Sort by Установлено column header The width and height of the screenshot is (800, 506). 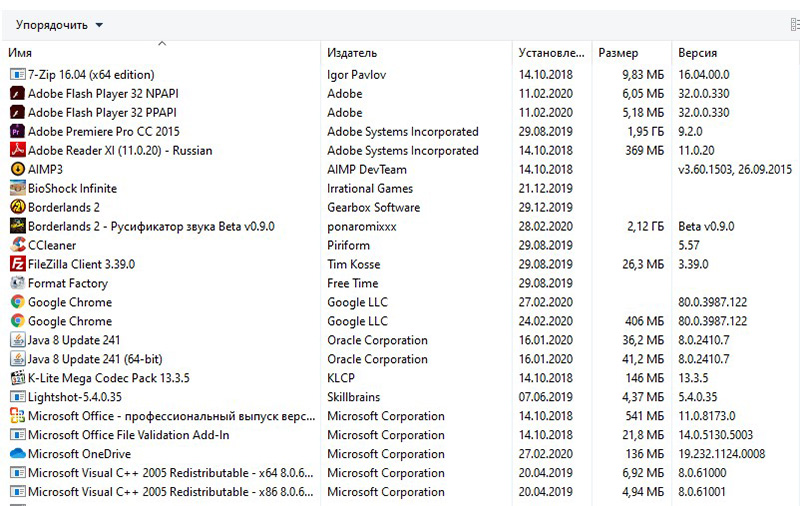coord(552,53)
